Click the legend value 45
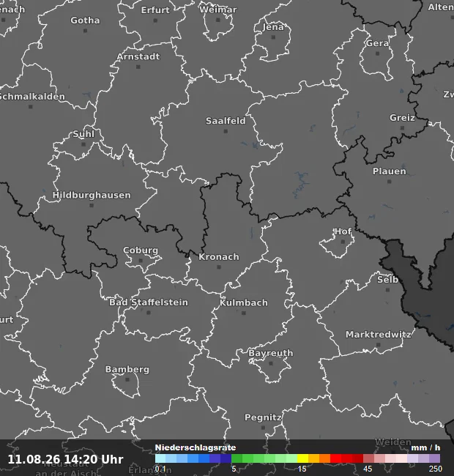454x476 pixels. pyautogui.click(x=368, y=469)
